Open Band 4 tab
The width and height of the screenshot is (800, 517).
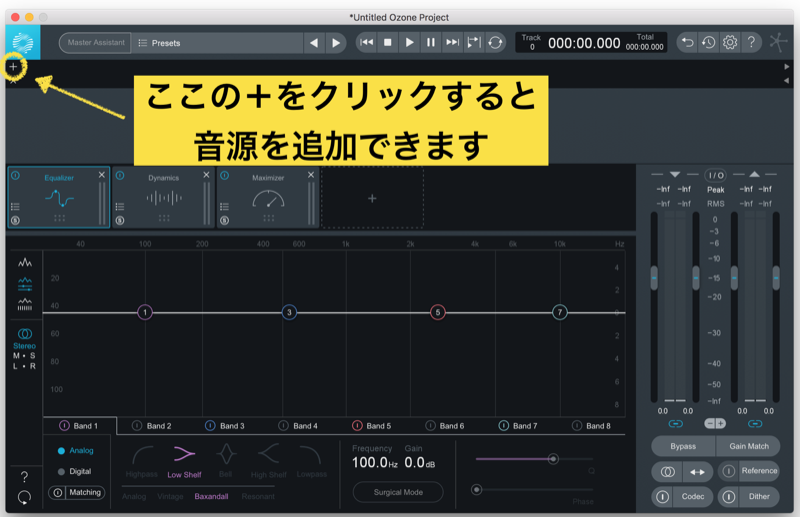pos(298,426)
